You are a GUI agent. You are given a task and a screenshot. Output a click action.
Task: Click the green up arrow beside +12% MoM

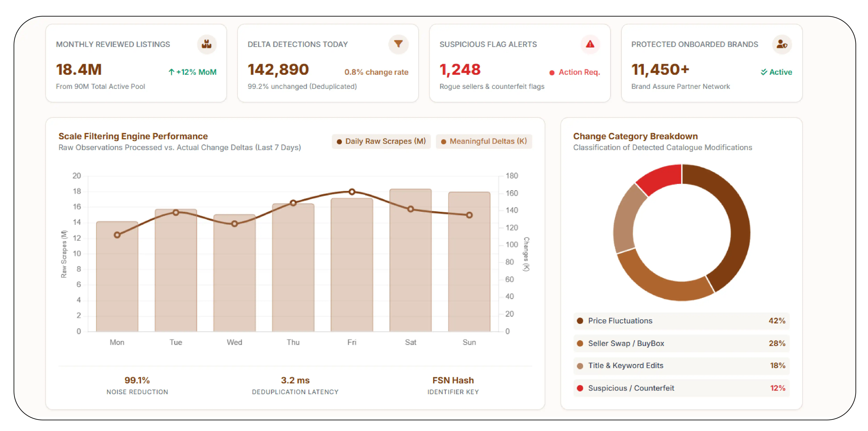pyautogui.click(x=171, y=72)
